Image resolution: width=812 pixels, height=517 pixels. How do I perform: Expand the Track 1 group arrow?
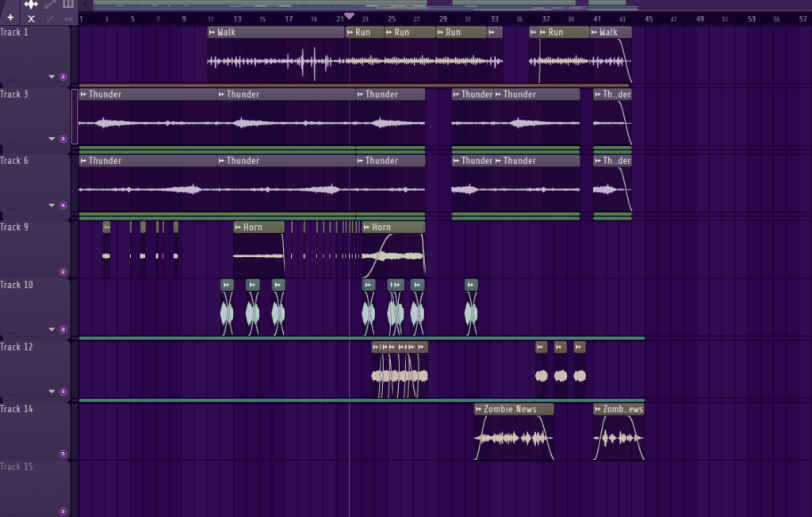[52, 77]
